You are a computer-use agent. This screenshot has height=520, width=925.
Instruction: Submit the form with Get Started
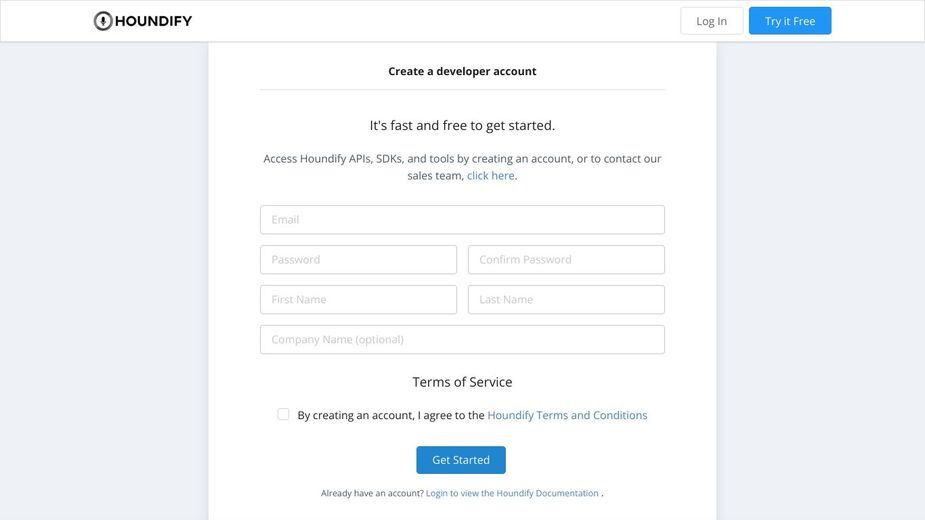click(461, 460)
